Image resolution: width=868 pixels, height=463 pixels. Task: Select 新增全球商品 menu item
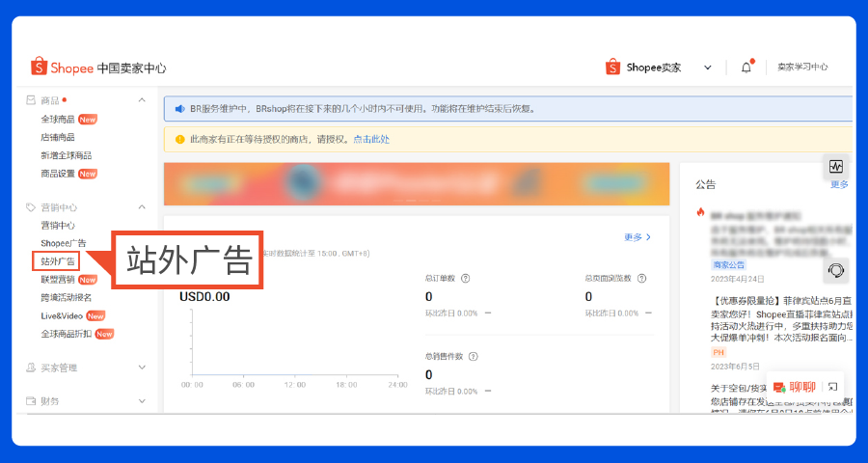click(67, 155)
